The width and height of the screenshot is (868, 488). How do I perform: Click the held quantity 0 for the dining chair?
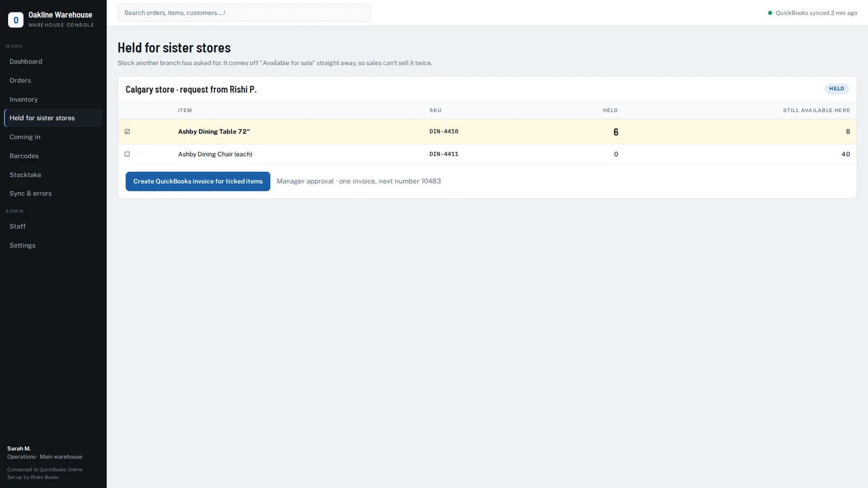click(x=616, y=155)
